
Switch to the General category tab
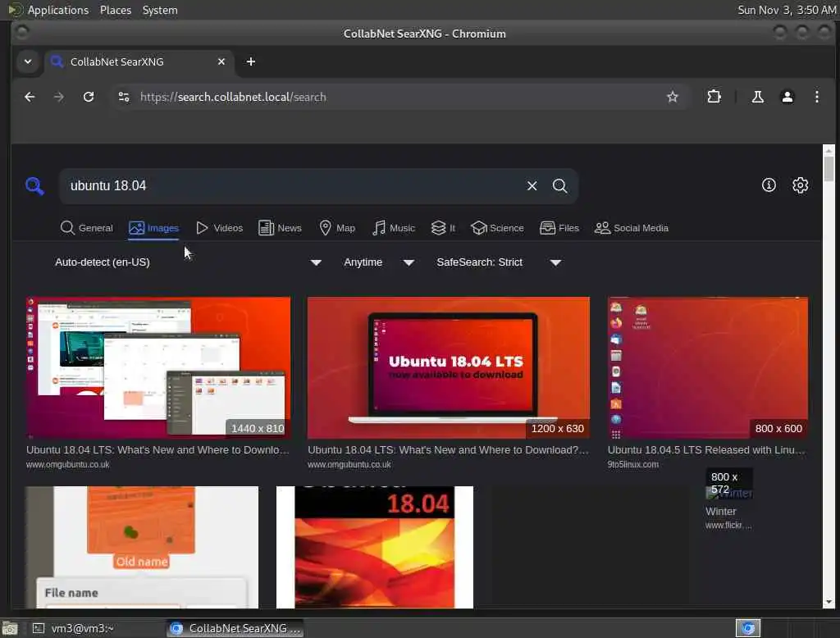[87, 228]
